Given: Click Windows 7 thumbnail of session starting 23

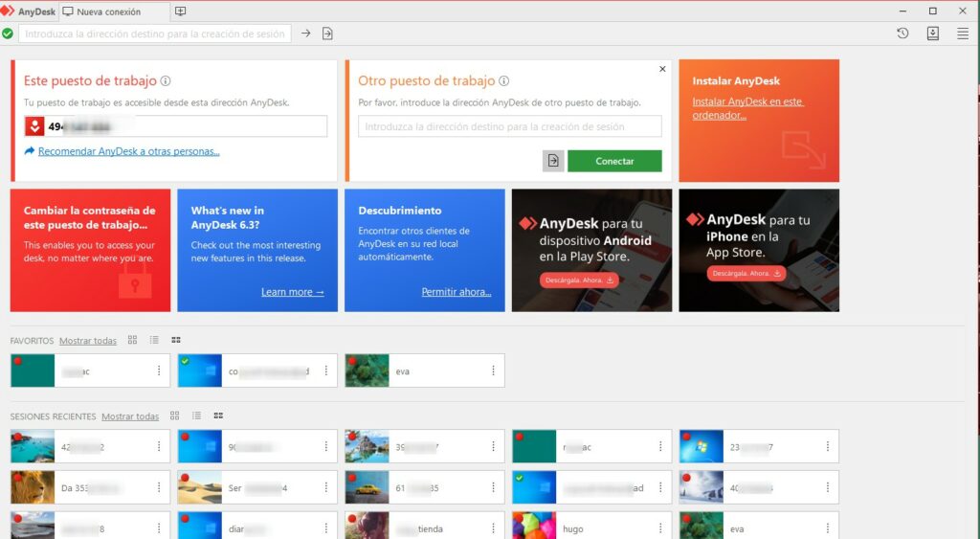Looking at the screenshot, I should point(702,446).
